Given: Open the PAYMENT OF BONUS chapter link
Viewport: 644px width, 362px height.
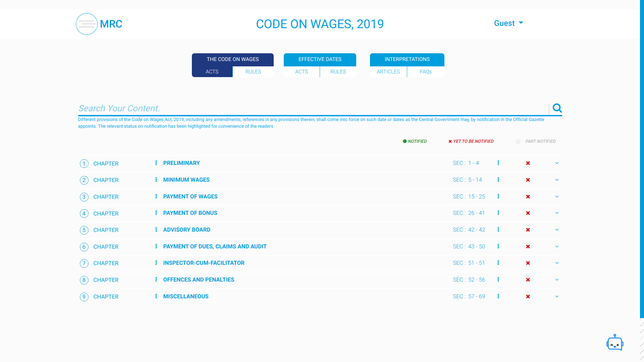Looking at the screenshot, I should [x=190, y=213].
